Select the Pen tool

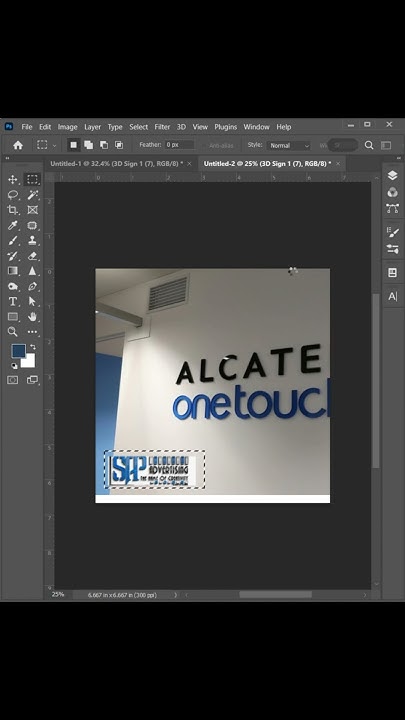[32, 286]
